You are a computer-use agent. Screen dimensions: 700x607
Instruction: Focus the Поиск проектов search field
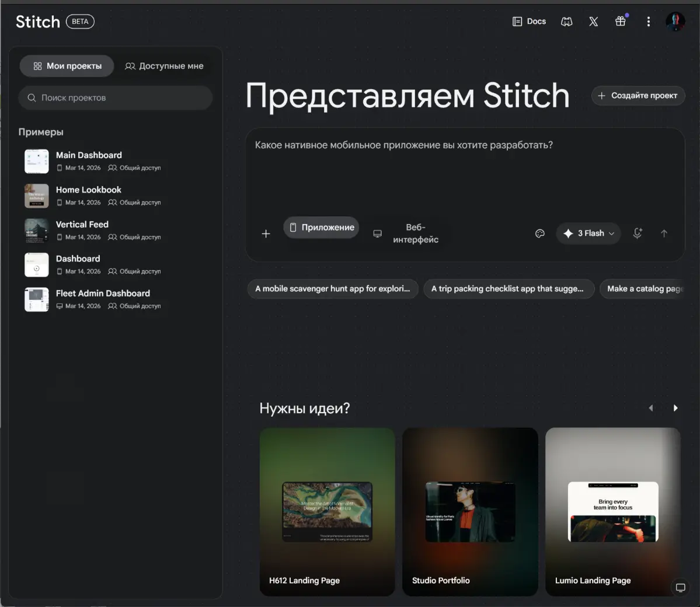pyautogui.click(x=115, y=97)
